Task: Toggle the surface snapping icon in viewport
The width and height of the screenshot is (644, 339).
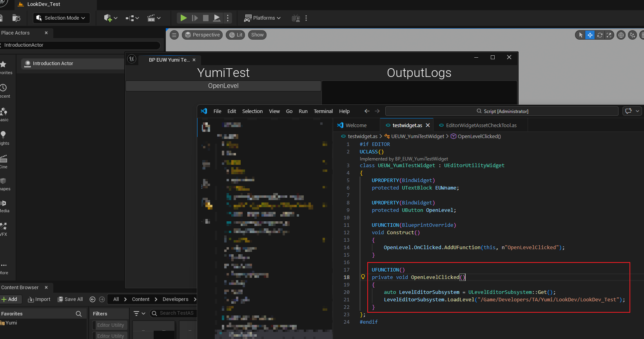Action: tap(632, 35)
